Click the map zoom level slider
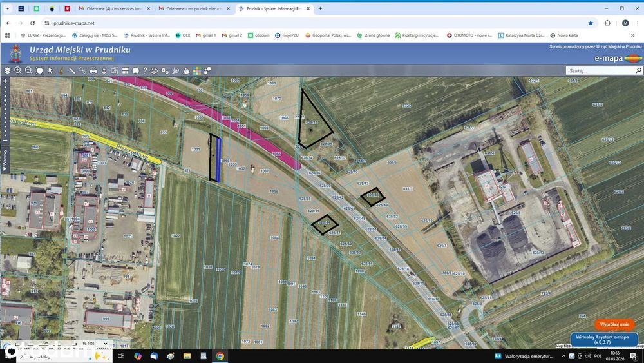The width and height of the screenshot is (644, 363). tap(5, 111)
